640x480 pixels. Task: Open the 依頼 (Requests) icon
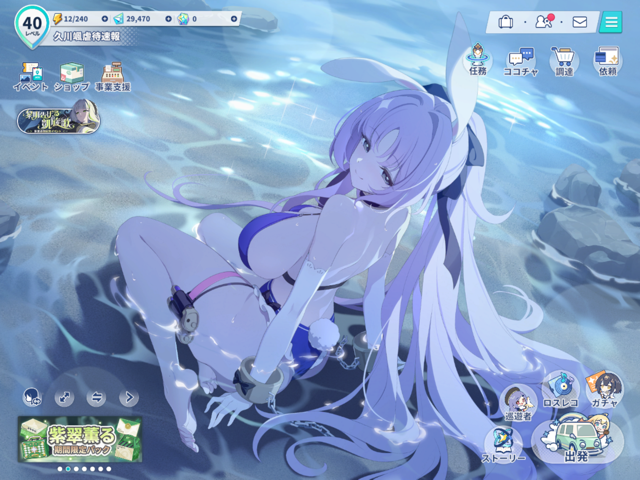tap(607, 61)
